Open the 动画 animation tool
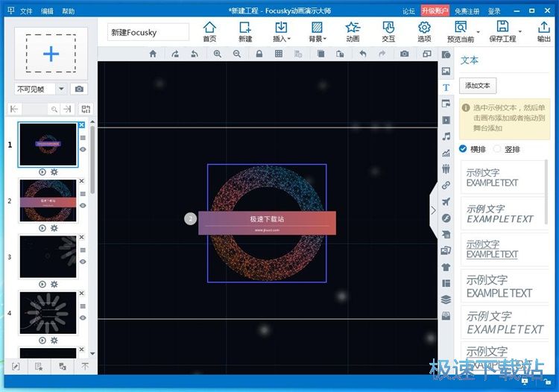The image size is (559, 392). point(353,32)
